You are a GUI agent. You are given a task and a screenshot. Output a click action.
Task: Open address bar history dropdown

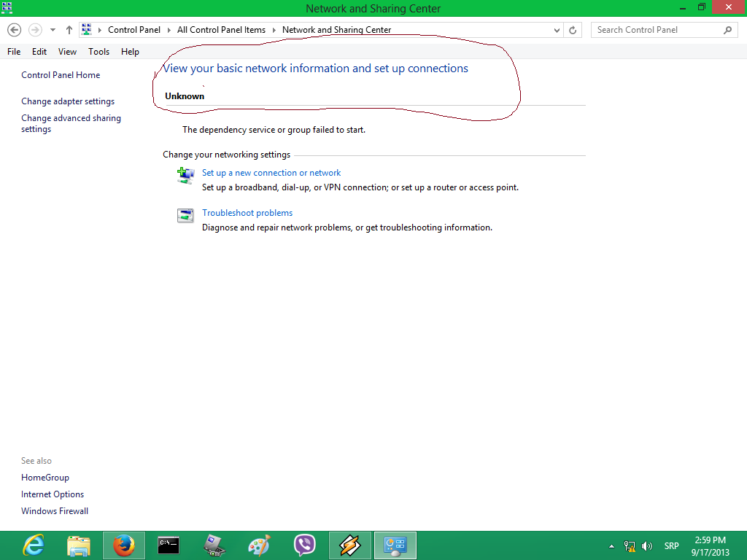click(557, 30)
